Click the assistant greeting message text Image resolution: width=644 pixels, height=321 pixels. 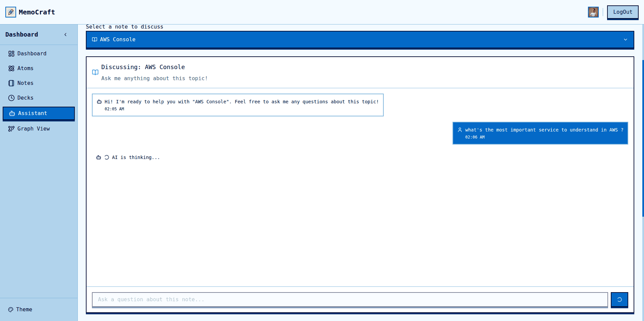point(241,102)
